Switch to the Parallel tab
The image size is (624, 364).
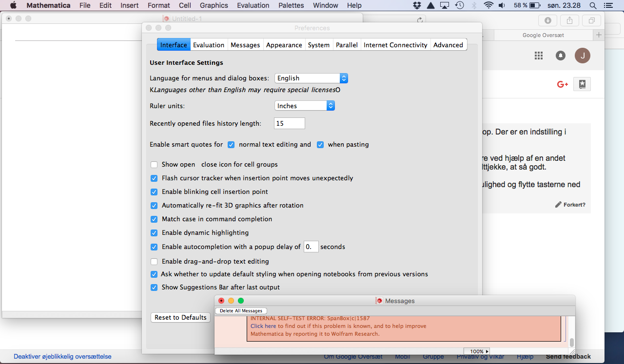pyautogui.click(x=347, y=45)
